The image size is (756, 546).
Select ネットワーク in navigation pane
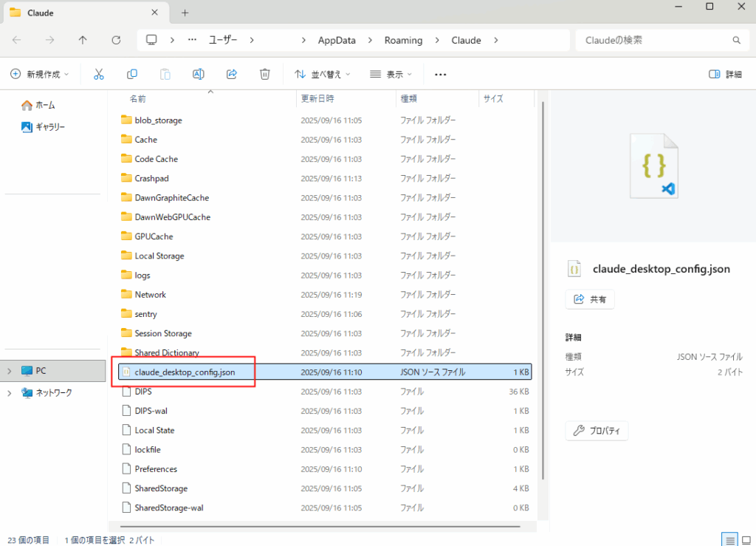tap(47, 393)
